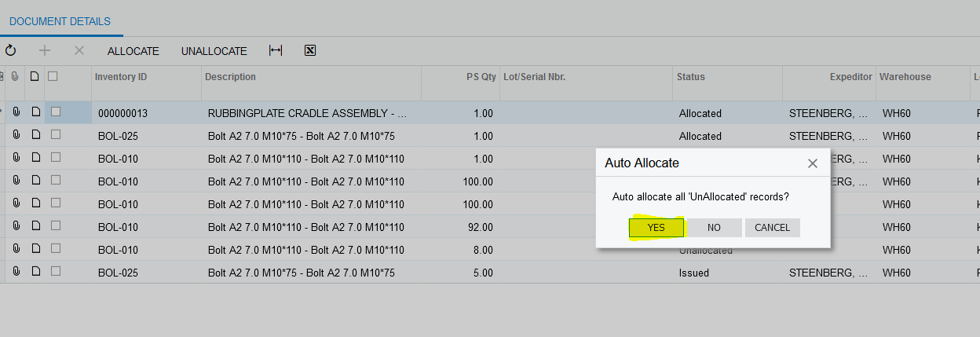Close the Auto Allocate dialog
The width and height of the screenshot is (980, 337).
[x=813, y=163]
